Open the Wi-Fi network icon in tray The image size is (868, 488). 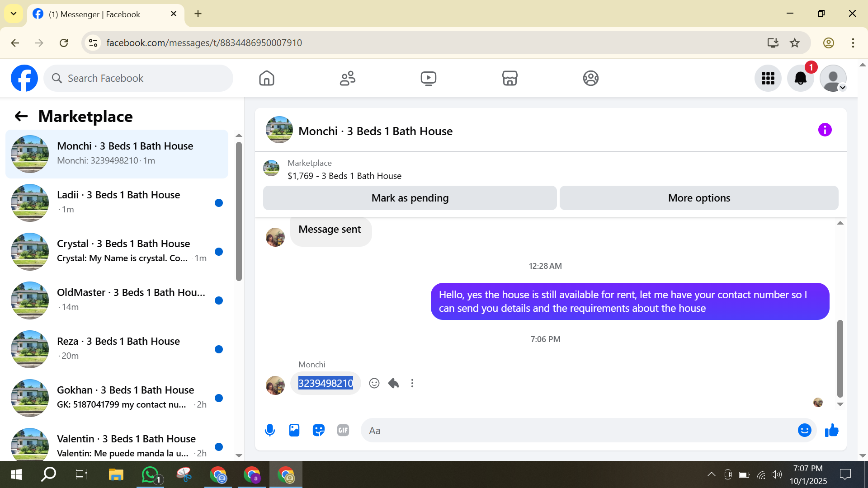tap(761, 474)
